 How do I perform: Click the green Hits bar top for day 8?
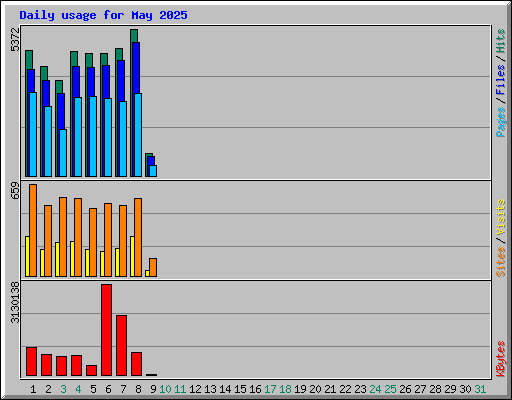pyautogui.click(x=134, y=35)
